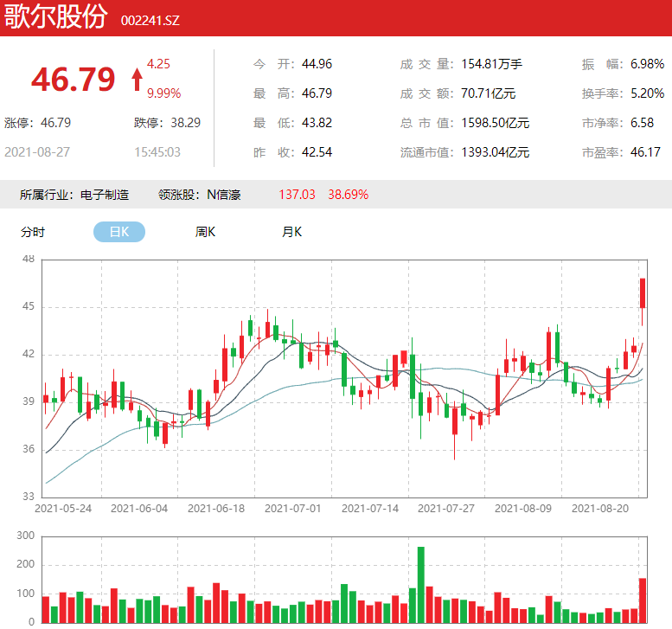The image size is (672, 629).
Task: Click the 成交额 value 70.71亿元
Action: pos(488,93)
